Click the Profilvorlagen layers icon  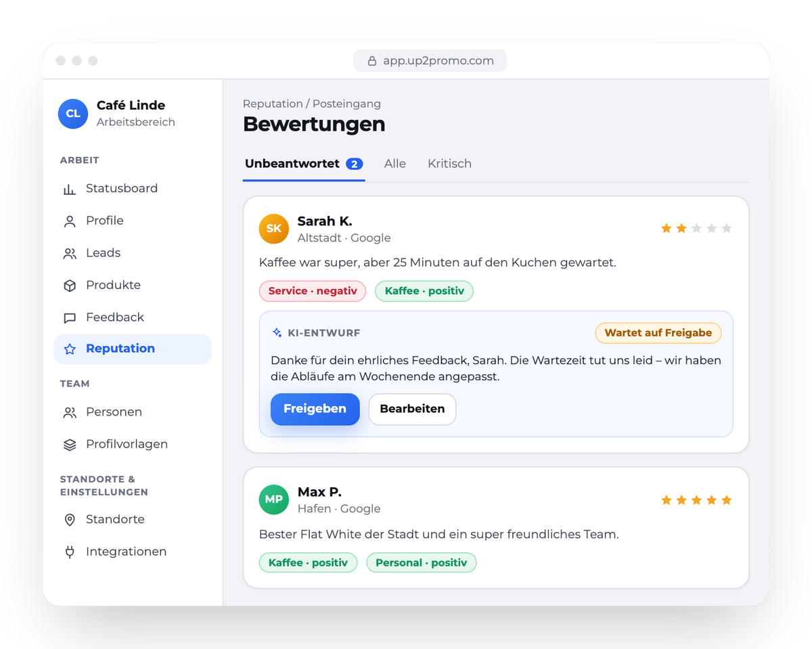(x=70, y=445)
